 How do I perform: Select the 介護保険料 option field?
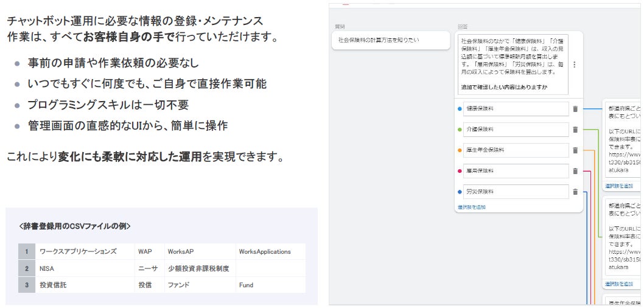point(516,130)
